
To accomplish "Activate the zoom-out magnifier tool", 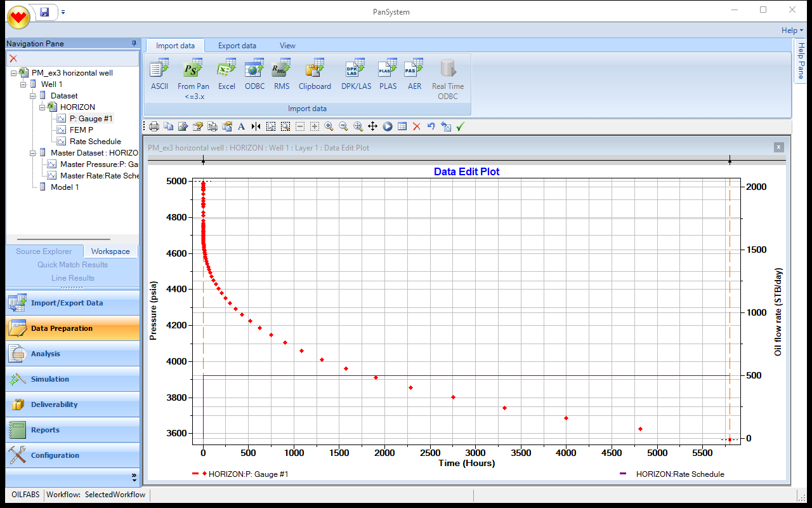I will click(x=343, y=126).
